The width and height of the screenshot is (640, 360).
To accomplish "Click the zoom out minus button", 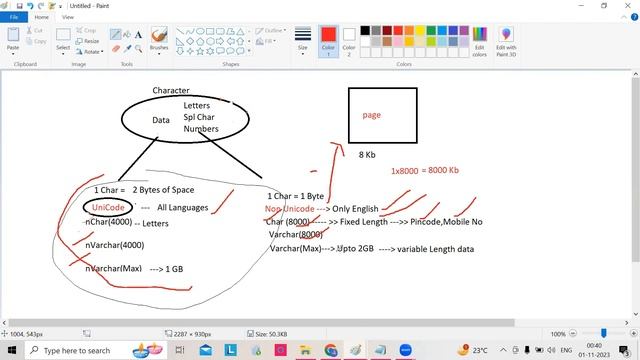I will [573, 333].
